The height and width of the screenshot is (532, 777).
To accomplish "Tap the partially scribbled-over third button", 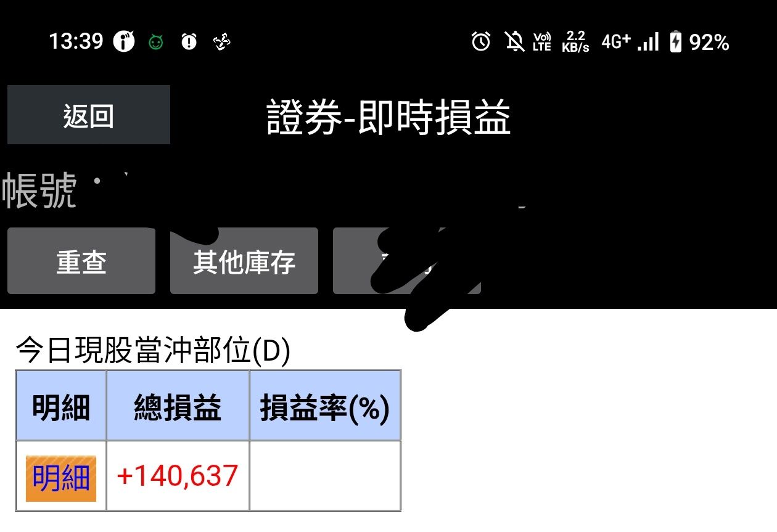I will click(x=407, y=261).
